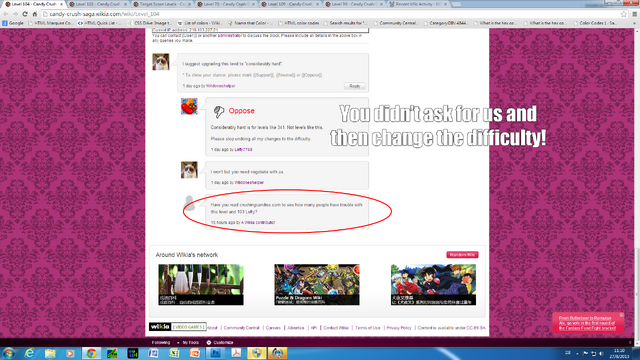The width and height of the screenshot is (640, 360).
Task: Click the Reply button on the comment
Action: [x=354, y=86]
